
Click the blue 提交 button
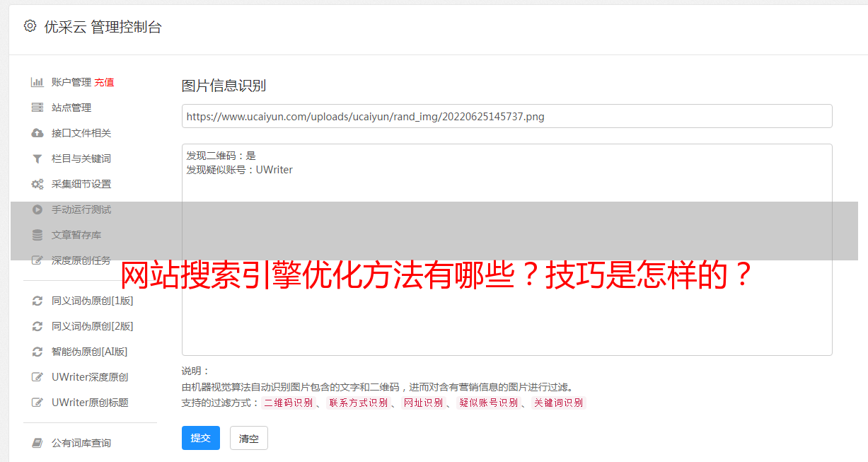(201, 438)
